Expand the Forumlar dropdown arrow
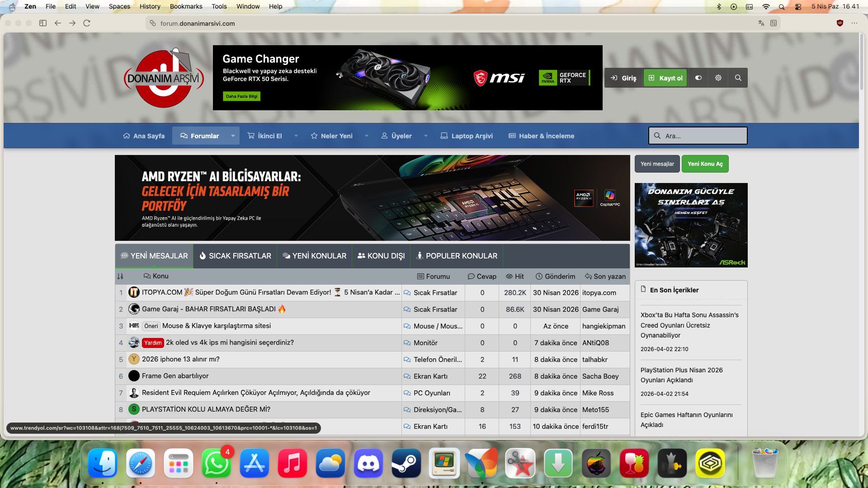Image resolution: width=868 pixels, height=488 pixels. [x=233, y=136]
